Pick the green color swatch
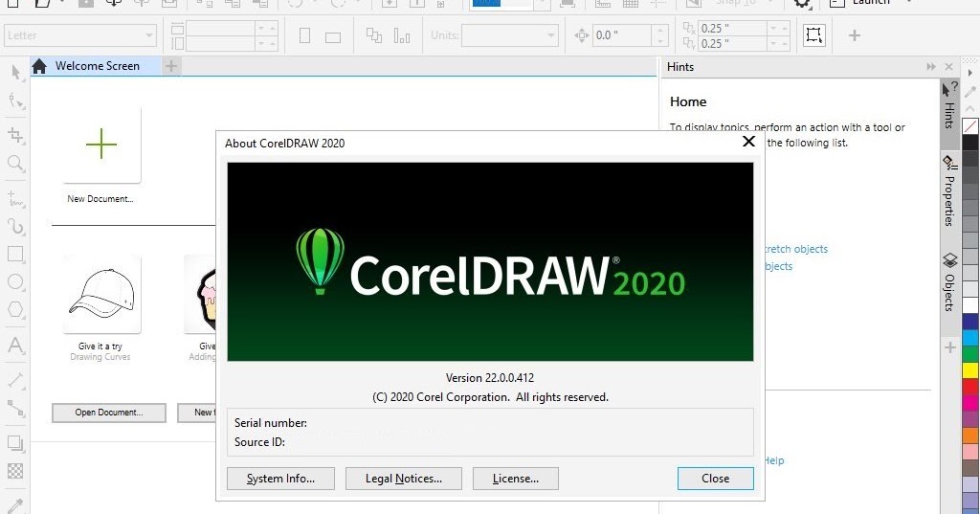This screenshot has width=980, height=514. (x=970, y=354)
